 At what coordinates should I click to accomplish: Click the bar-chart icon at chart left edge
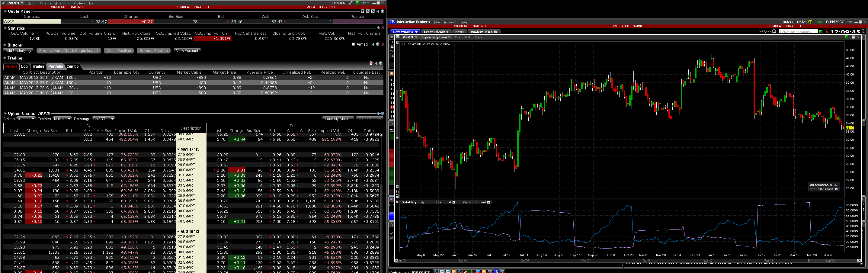[397, 191]
